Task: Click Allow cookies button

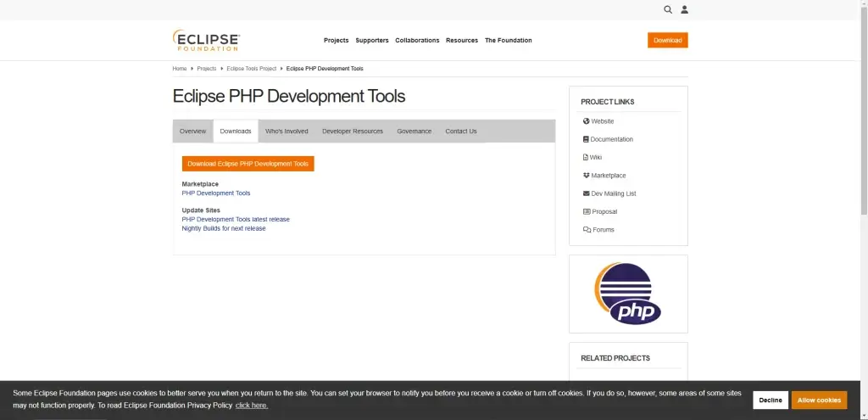Action: [x=819, y=400]
